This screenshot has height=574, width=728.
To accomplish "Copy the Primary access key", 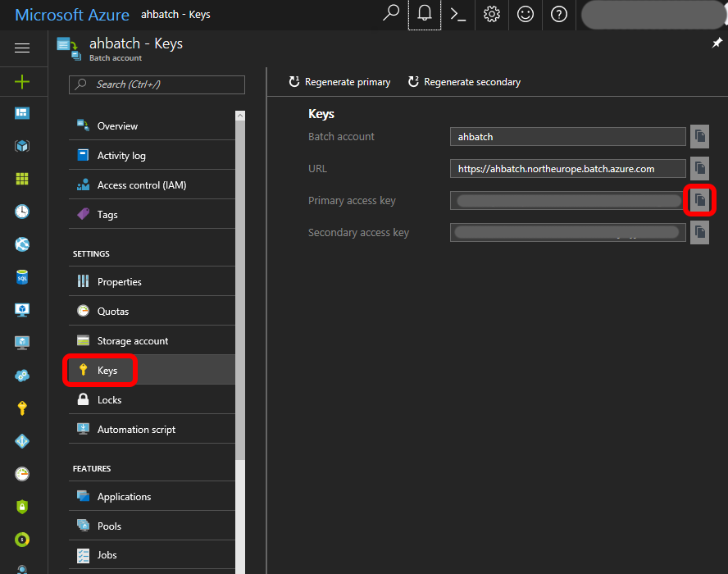I will pos(699,200).
